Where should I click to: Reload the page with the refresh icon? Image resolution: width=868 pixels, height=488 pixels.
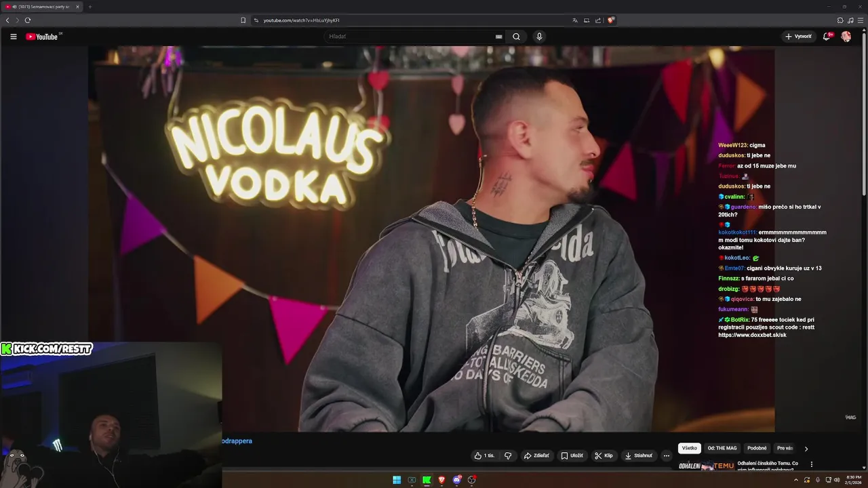tap(28, 20)
